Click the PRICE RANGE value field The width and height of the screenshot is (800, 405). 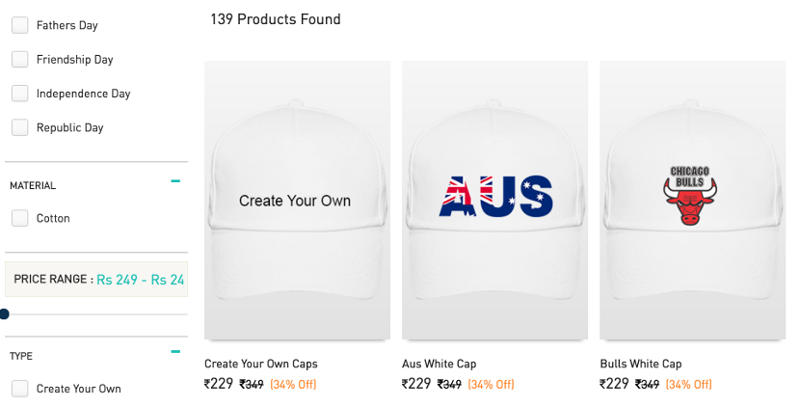(x=96, y=280)
